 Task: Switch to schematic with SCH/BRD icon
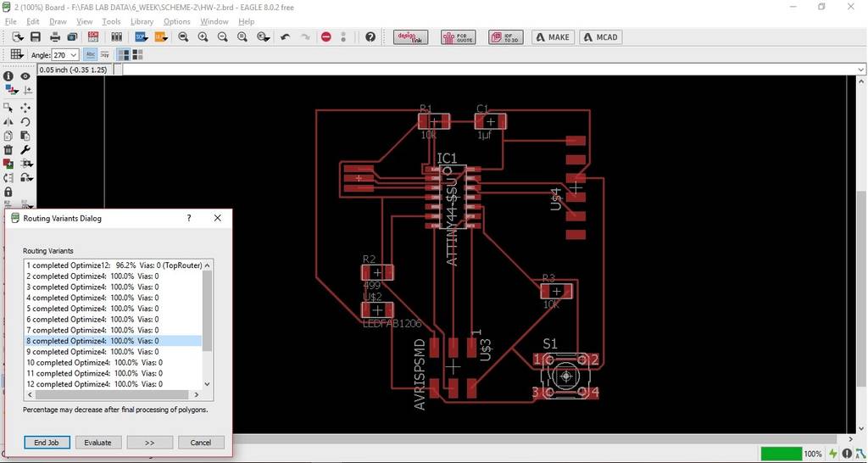click(93, 37)
